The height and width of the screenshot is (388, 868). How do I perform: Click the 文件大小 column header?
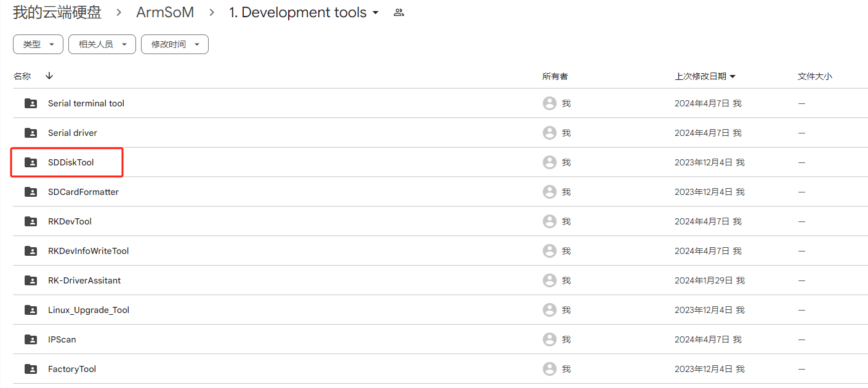(815, 76)
